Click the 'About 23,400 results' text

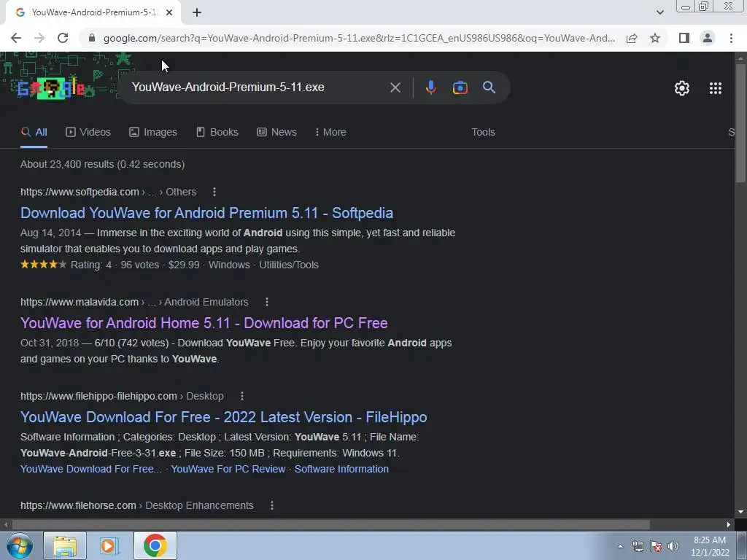(102, 164)
